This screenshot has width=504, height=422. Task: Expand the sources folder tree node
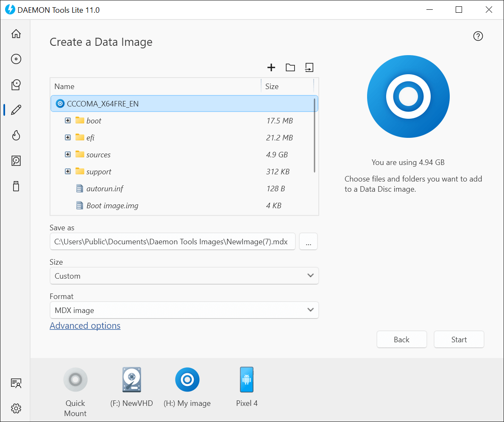tap(68, 154)
